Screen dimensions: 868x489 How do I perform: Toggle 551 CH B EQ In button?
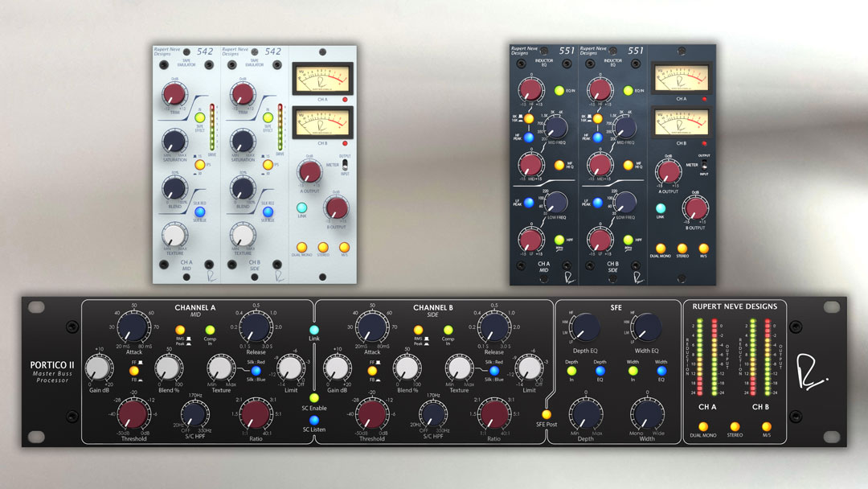[x=628, y=90]
